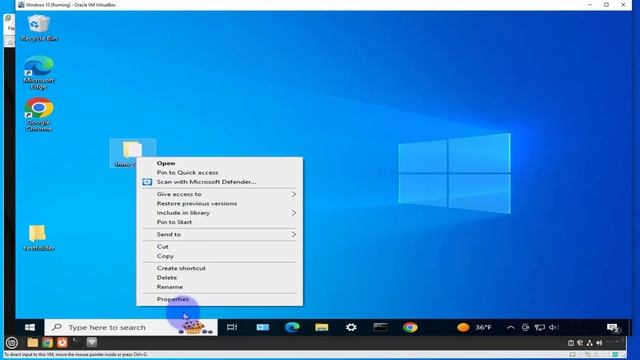Select the Google Chrome desktop shortcut

pos(39,114)
